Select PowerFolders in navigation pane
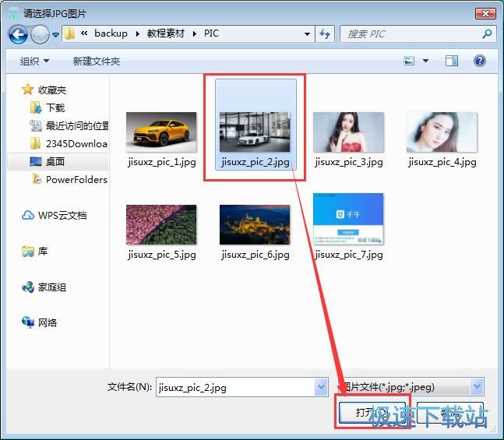Viewport: 504px width, 440px height. point(76,180)
